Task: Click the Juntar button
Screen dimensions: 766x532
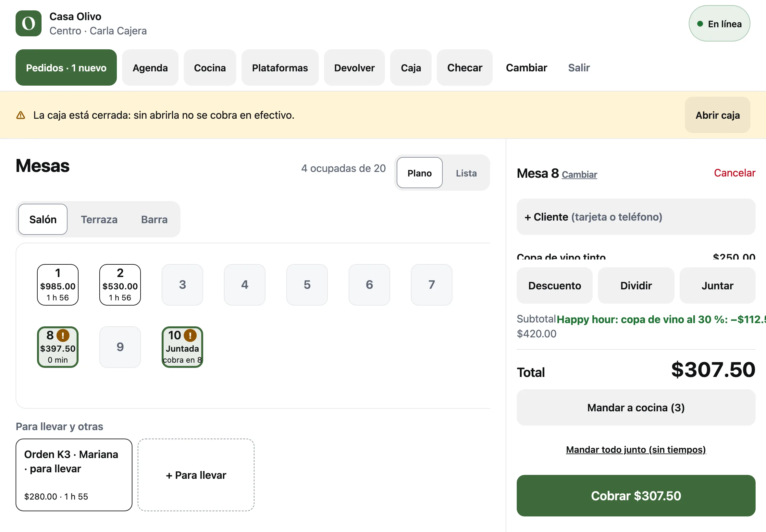Action: pyautogui.click(x=717, y=285)
